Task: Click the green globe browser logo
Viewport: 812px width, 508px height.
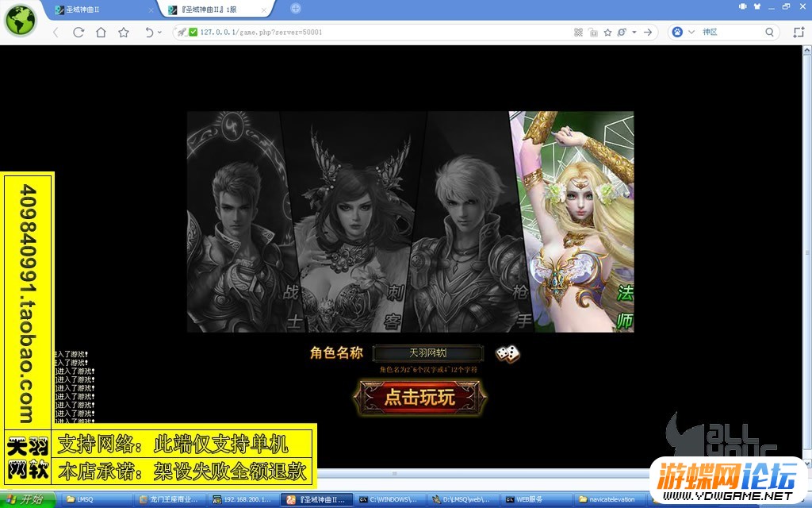Action: 20,21
